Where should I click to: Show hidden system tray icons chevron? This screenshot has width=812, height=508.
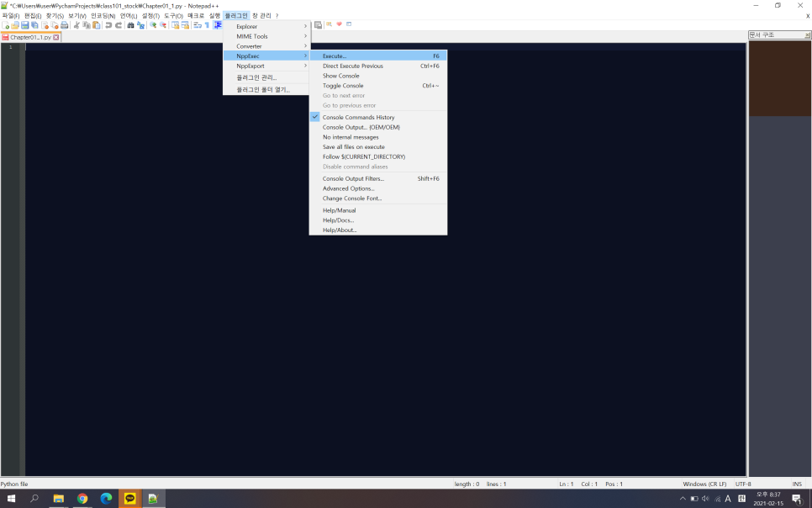(683, 499)
